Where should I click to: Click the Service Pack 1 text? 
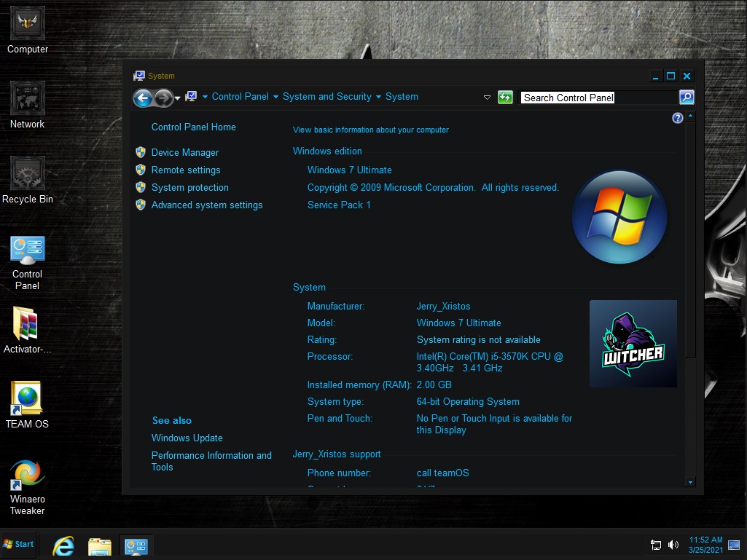pyautogui.click(x=339, y=205)
